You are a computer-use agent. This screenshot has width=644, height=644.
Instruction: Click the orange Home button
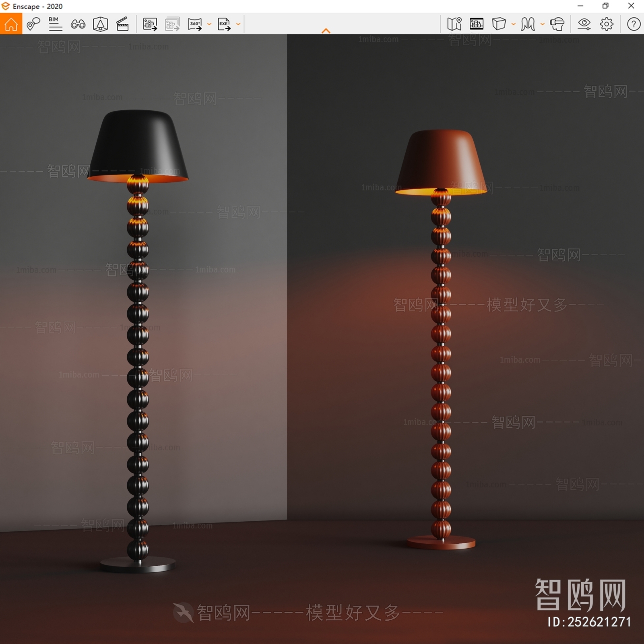(x=11, y=24)
